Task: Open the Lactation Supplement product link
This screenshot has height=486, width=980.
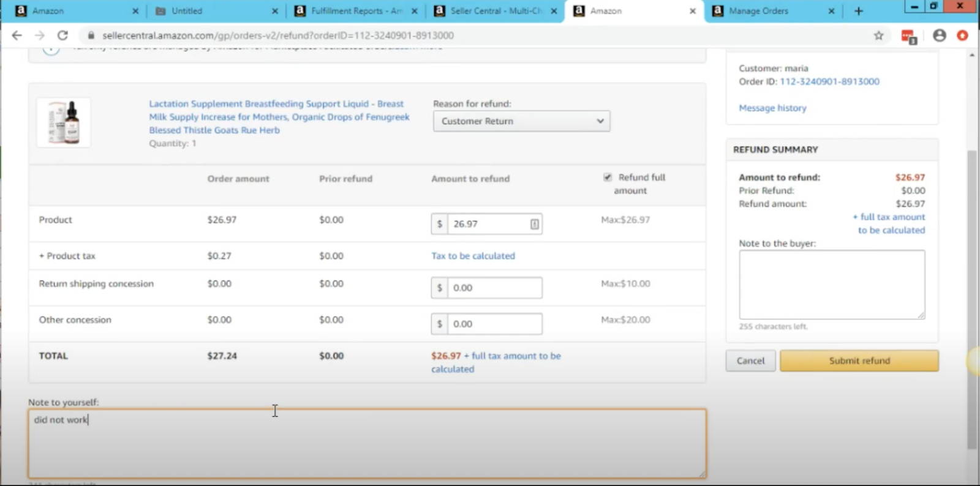Action: coord(279,117)
